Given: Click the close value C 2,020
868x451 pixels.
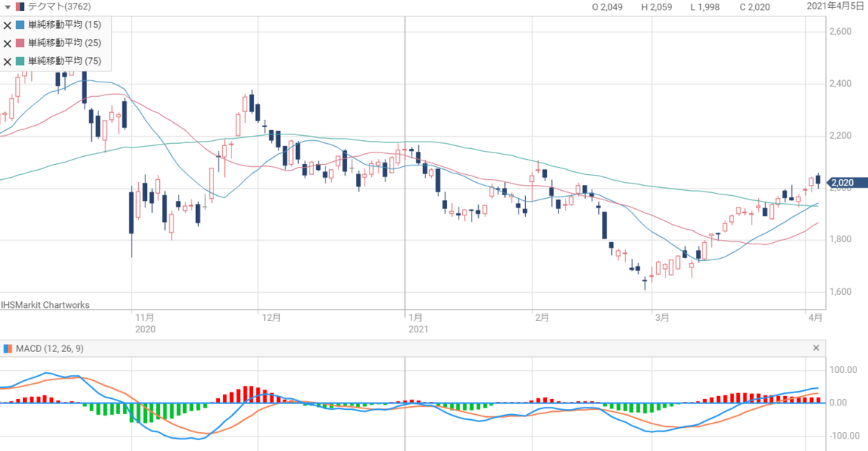Looking at the screenshot, I should tap(754, 7).
